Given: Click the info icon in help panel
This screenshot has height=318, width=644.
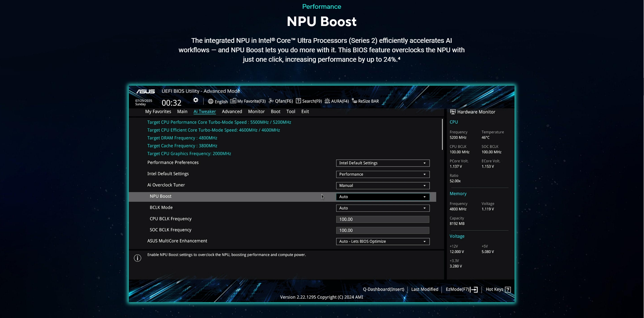Looking at the screenshot, I should [x=138, y=258].
